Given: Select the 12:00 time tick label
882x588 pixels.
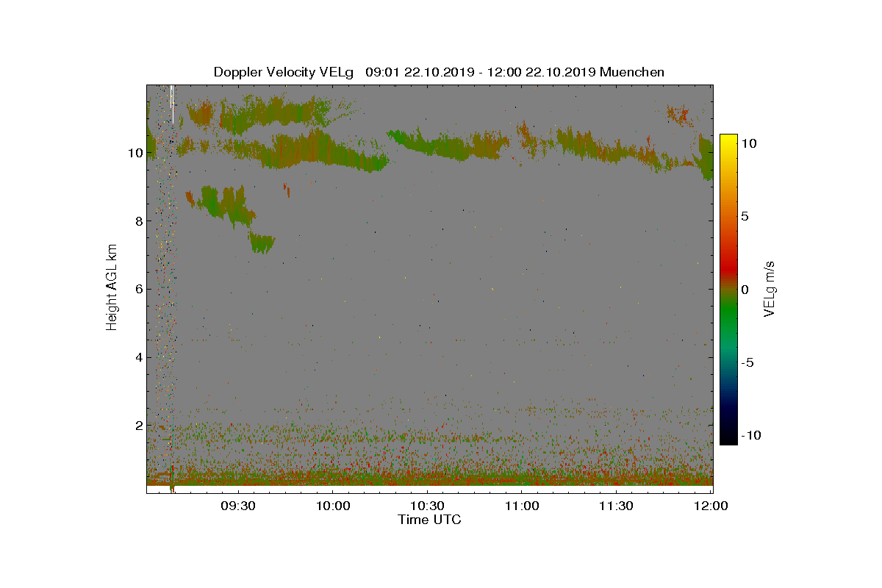Looking at the screenshot, I should 711,506.
